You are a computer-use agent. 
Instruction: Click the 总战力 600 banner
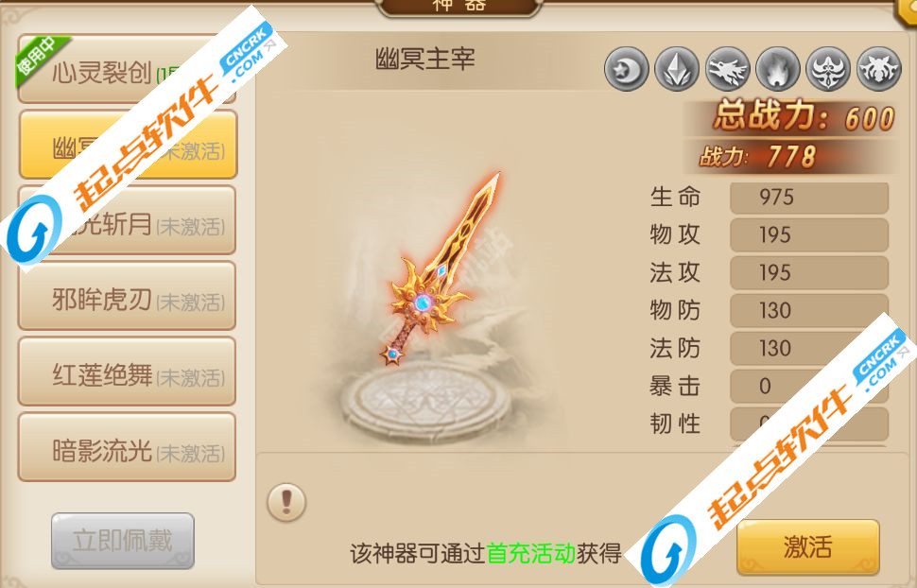coord(791,117)
